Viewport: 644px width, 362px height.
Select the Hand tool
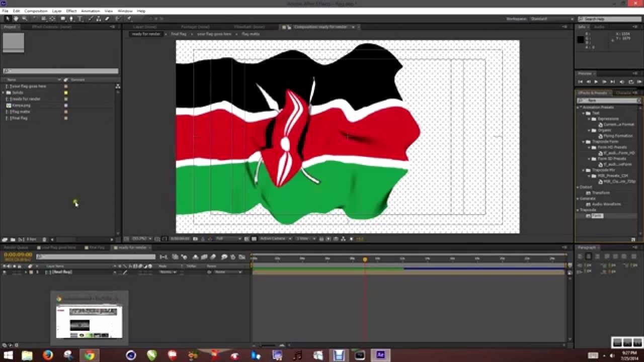pyautogui.click(x=16, y=19)
